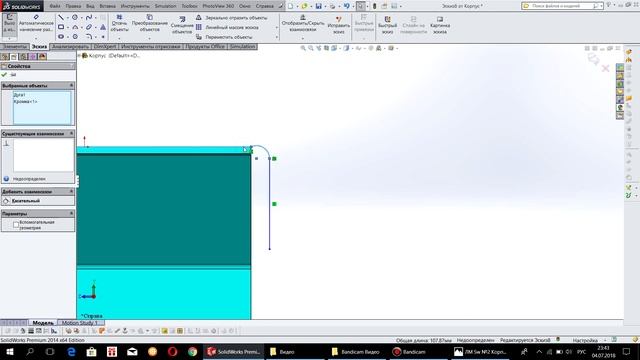The image size is (640, 360).
Task: Open the Rectangle tool dropdown arrow
Action: pyautogui.click(x=68, y=27)
